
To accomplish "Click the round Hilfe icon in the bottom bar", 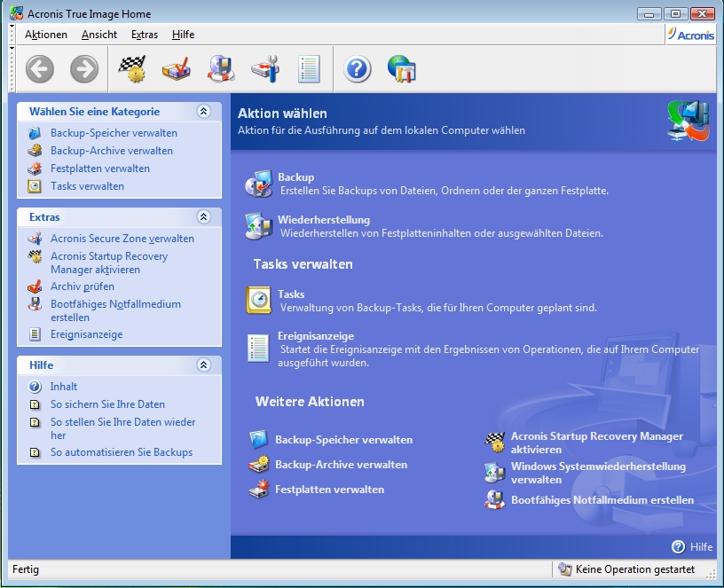I will point(678,546).
